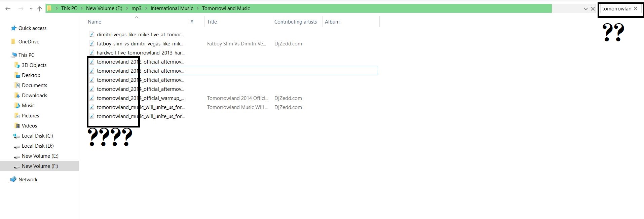Open address bar history dropdown
Image resolution: width=644 pixels, height=219 pixels.
pos(585,9)
